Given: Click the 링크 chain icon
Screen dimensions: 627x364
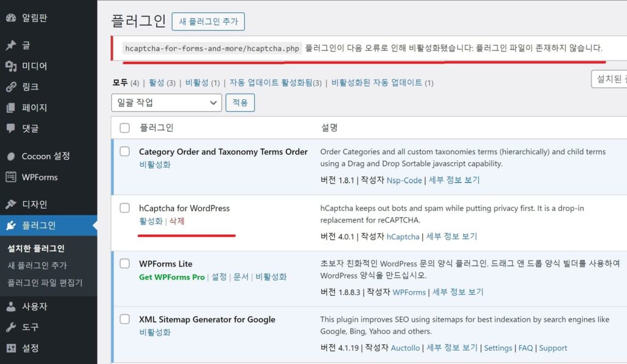Looking at the screenshot, I should (11, 87).
